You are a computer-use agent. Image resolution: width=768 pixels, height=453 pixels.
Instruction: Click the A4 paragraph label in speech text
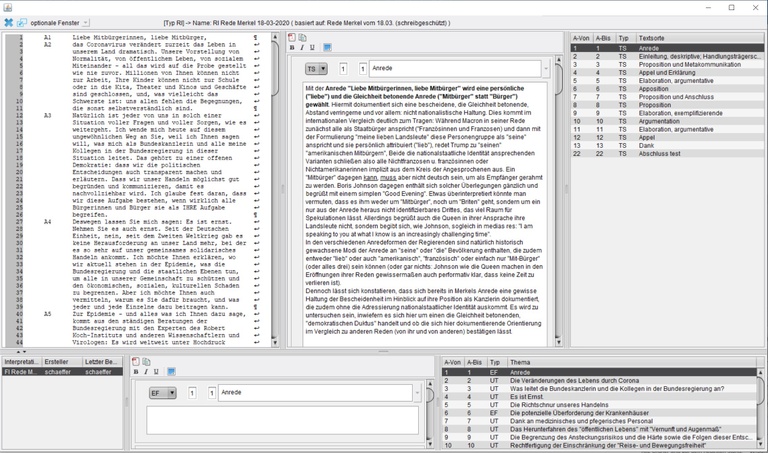pyautogui.click(x=48, y=222)
